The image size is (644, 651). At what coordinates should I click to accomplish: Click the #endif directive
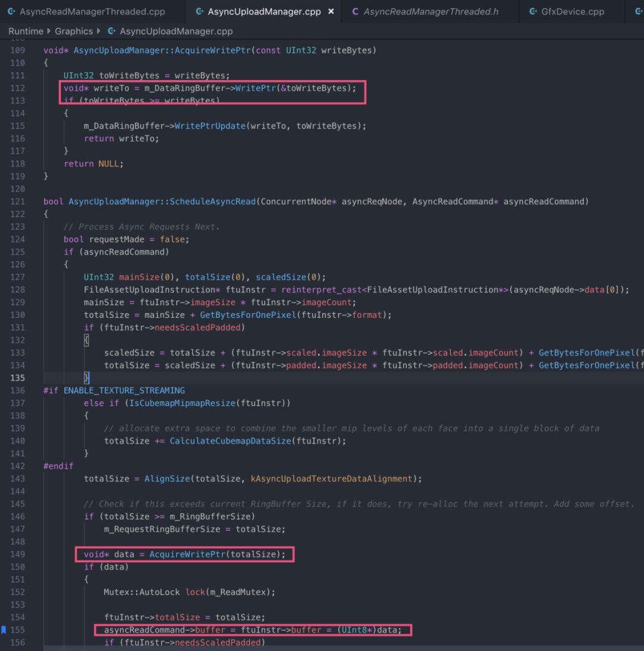point(58,466)
